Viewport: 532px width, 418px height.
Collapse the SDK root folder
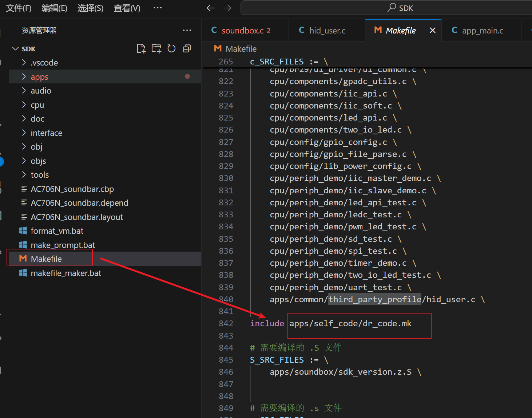point(15,49)
